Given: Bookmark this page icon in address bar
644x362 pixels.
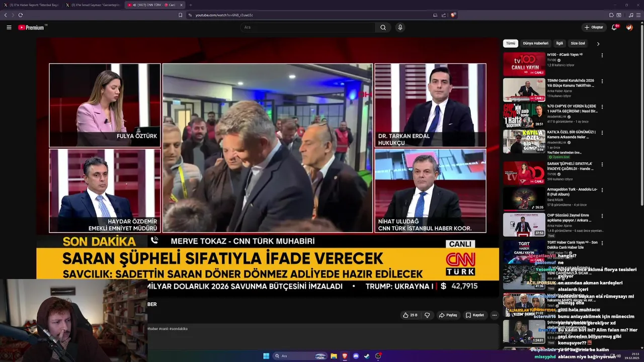Looking at the screenshot, I should (180, 15).
